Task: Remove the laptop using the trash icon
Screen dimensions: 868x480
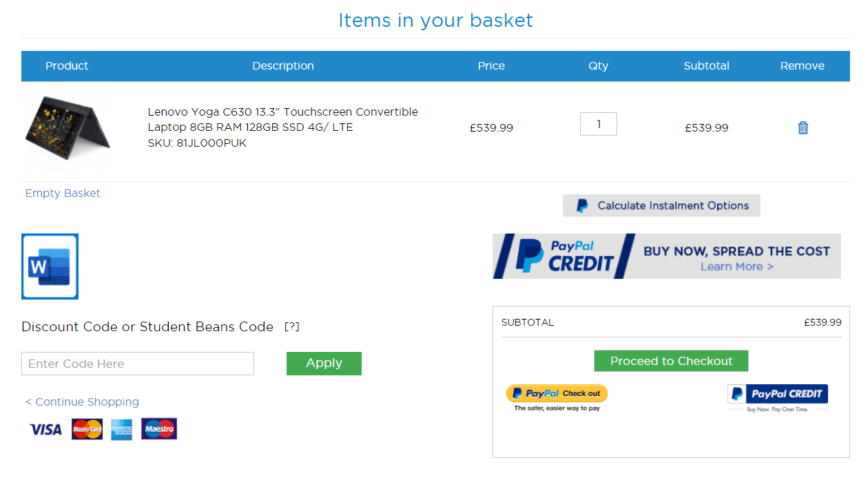Action: (803, 127)
